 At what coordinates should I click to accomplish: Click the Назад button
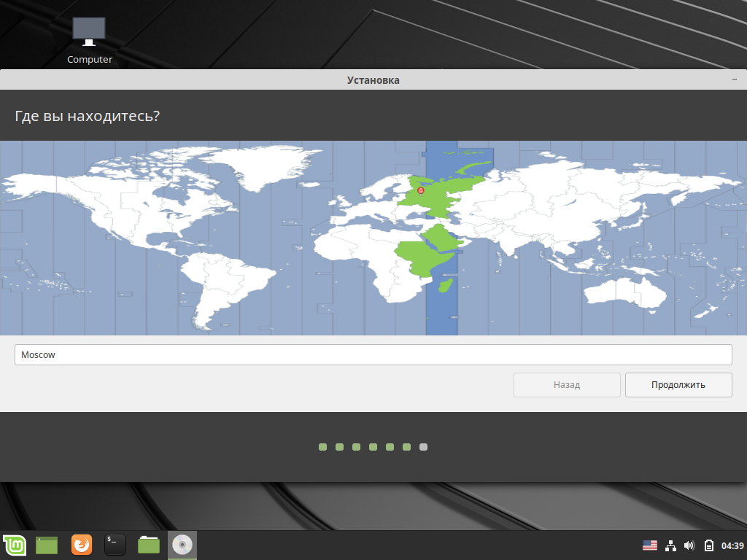coord(567,385)
